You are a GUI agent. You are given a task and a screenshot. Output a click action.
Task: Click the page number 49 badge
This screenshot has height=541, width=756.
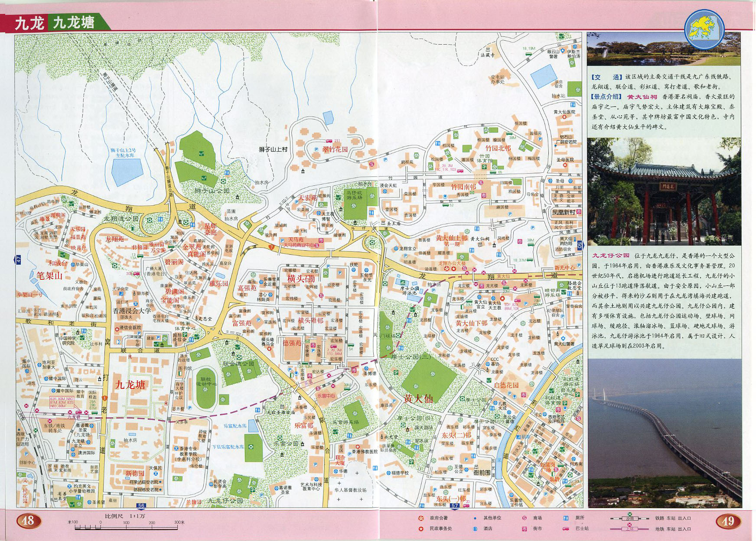pos(728,521)
